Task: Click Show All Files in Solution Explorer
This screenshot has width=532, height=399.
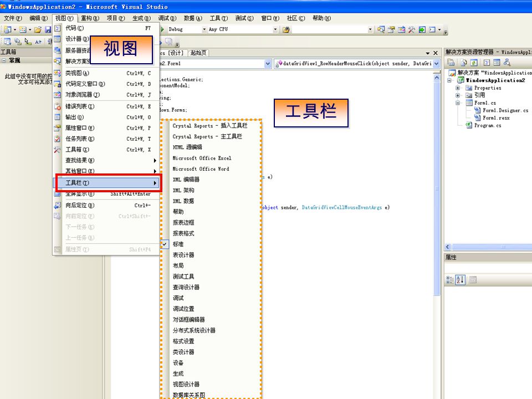Action: tap(464, 63)
